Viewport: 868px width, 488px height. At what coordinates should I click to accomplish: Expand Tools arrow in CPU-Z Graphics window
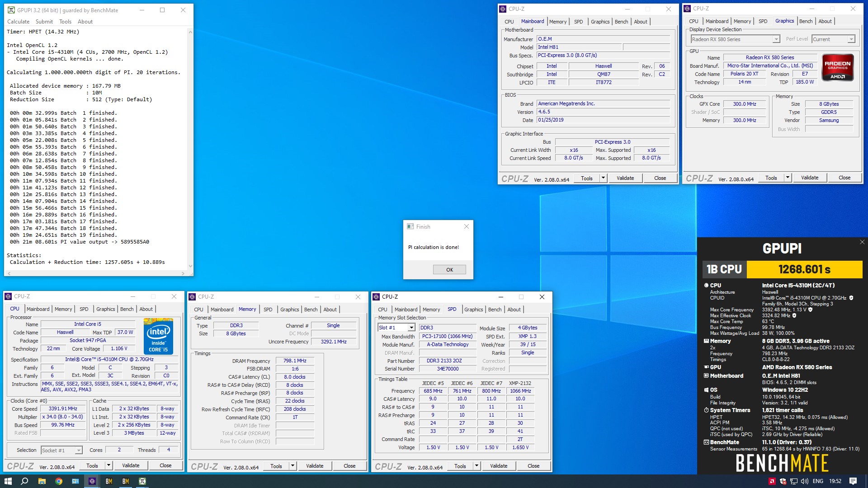(x=788, y=178)
